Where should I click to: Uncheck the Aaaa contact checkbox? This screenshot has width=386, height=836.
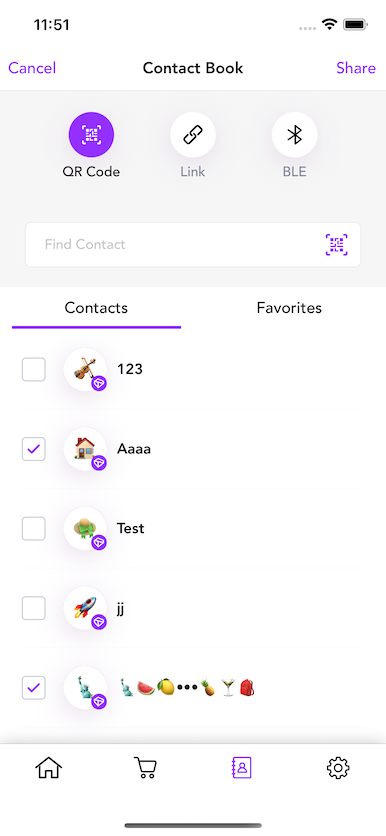34,449
